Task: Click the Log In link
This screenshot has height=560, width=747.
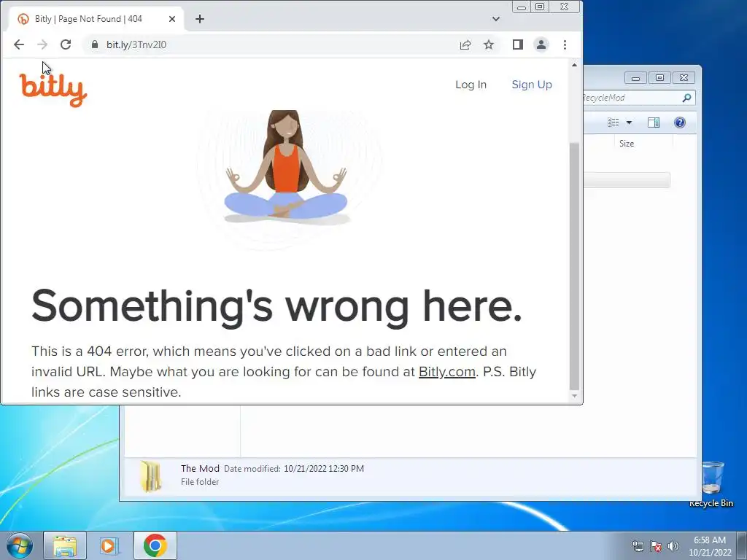Action: point(471,85)
